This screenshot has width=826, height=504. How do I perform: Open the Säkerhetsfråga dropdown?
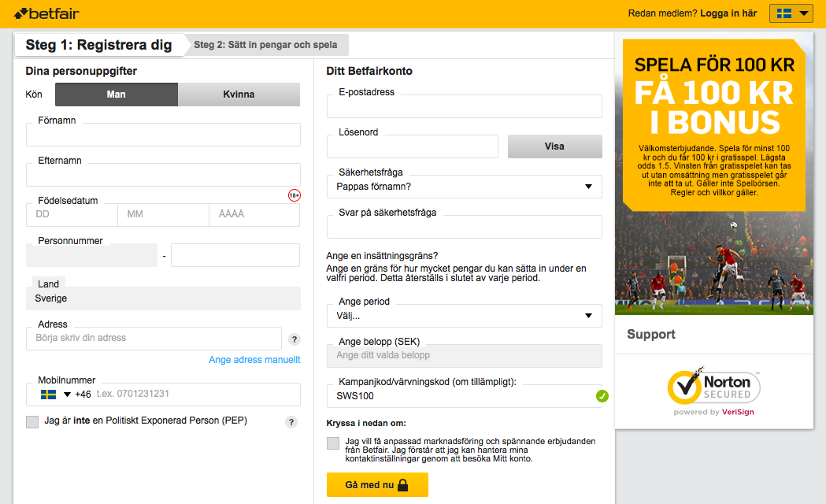[465, 187]
